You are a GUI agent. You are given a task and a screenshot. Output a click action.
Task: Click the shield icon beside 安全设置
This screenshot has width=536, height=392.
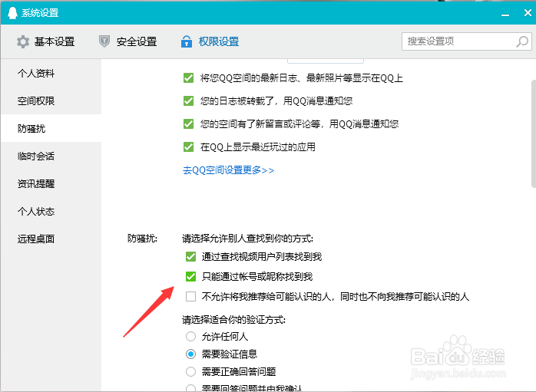(104, 41)
